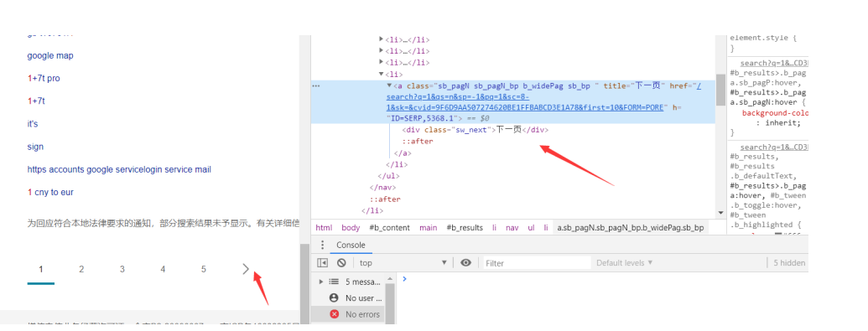Select html in the DOM breadcrumb
The height and width of the screenshot is (331, 868).
(324, 227)
